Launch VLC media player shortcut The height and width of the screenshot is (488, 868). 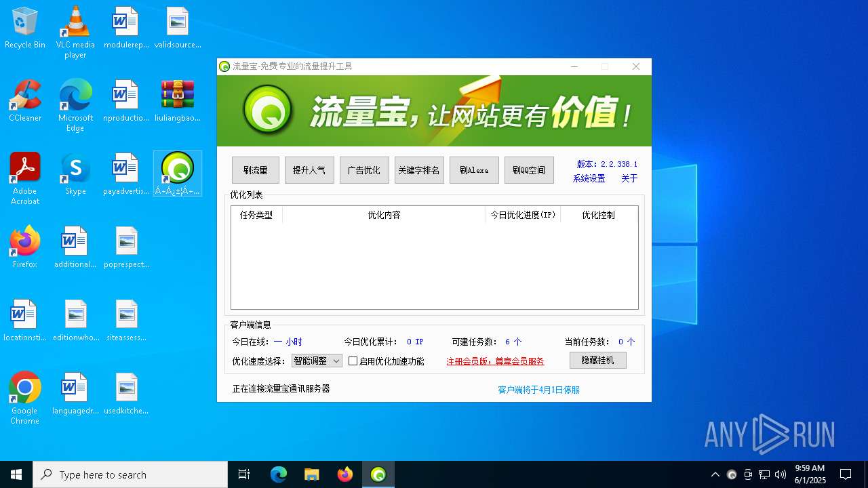tap(75, 33)
